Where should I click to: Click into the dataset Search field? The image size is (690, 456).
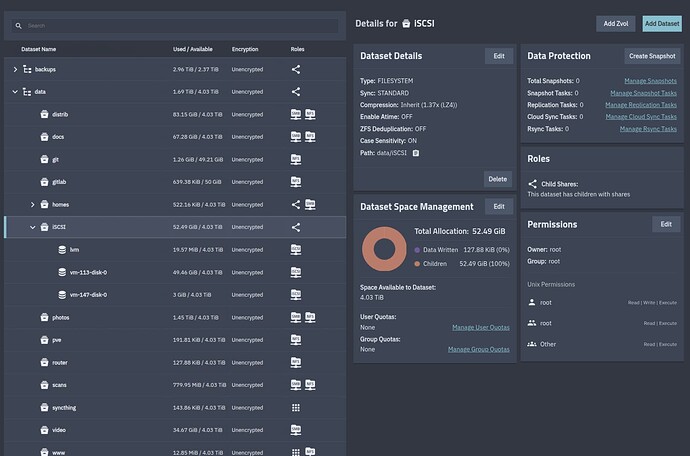[x=150, y=25]
